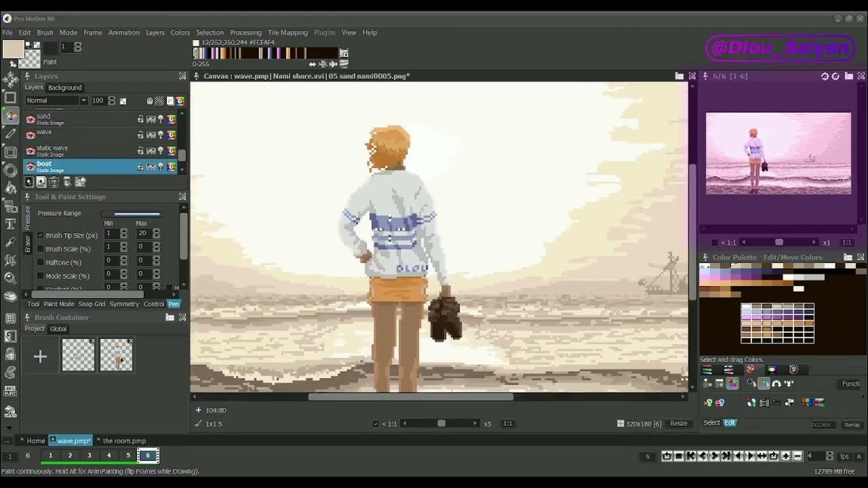Select the color picker eyedropper tool
The width and height of the screenshot is (868, 488).
[10, 242]
